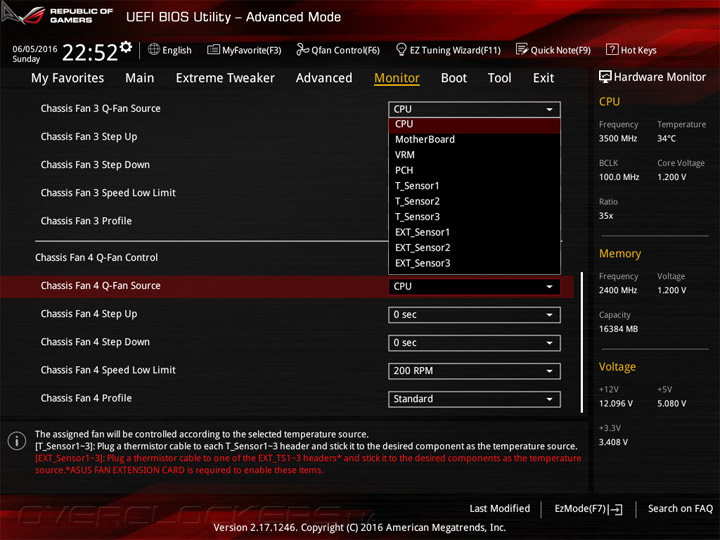Choose EXT_Sensor2 option
Screen dimensions: 720x540
click(x=474, y=248)
